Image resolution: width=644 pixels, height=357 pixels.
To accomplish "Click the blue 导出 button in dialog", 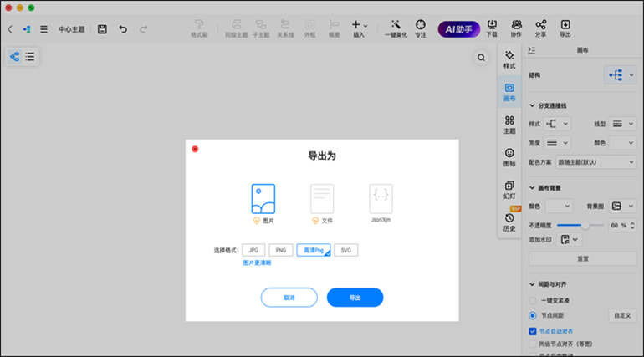I will click(x=355, y=298).
